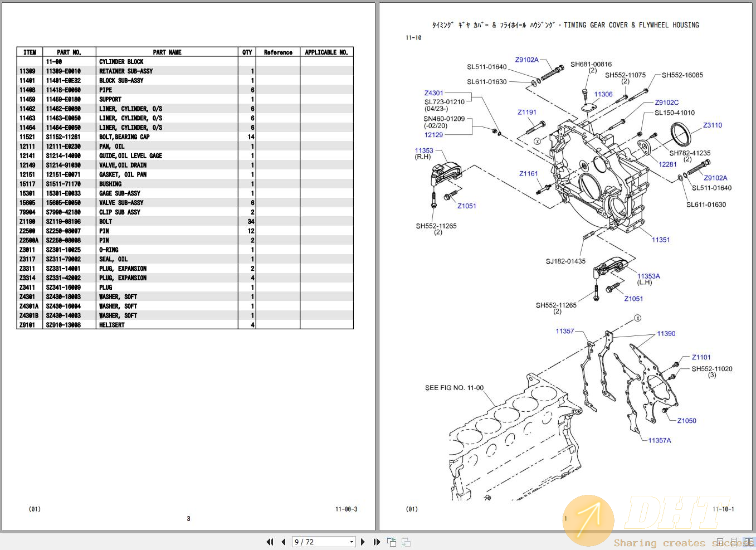
Task: Select the VALVE, OIL DRAIN entry
Action: click(123, 166)
